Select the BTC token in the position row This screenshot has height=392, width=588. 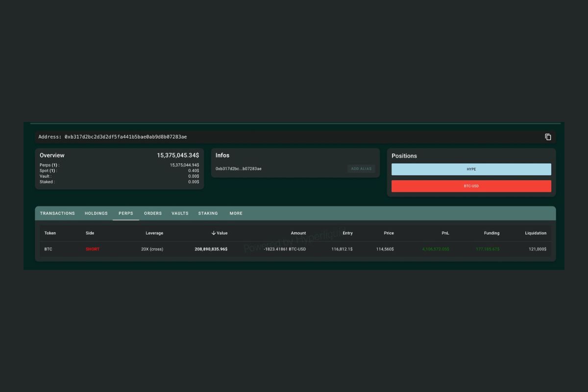(x=49, y=249)
